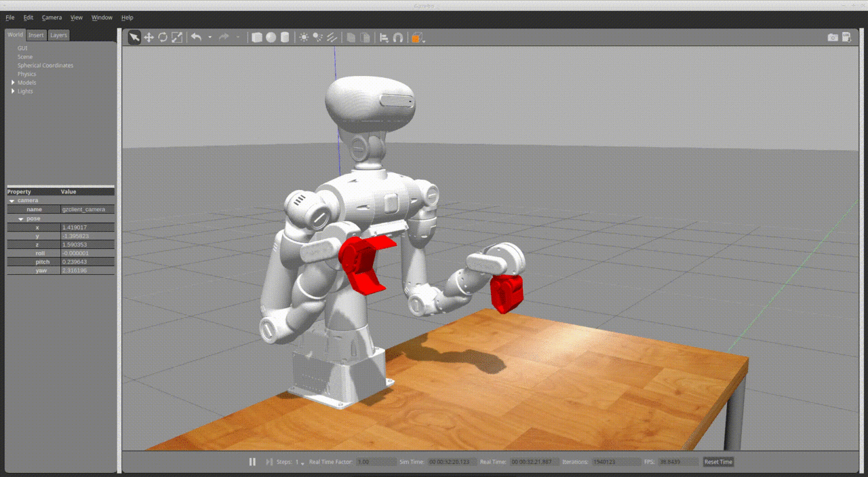Select the scale mode tool
Viewport: 868px width, 477px height.
pyautogui.click(x=177, y=38)
